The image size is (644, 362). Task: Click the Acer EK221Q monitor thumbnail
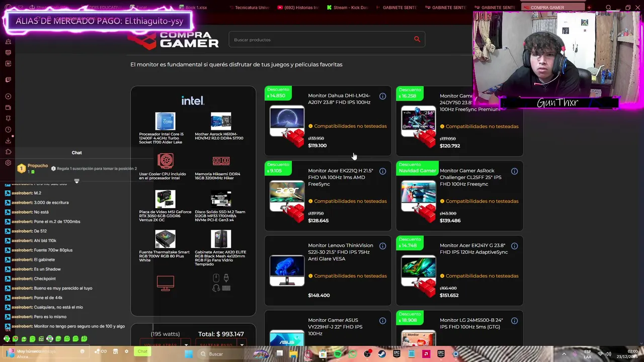tap(287, 196)
